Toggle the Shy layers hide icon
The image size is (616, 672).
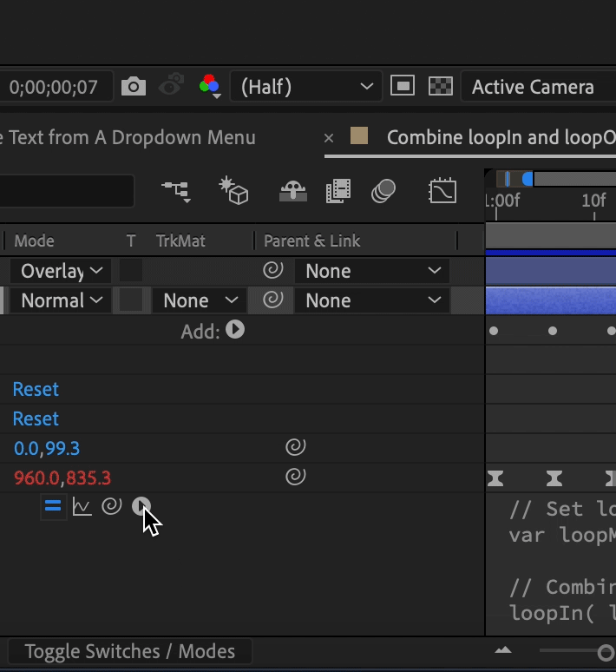293,191
